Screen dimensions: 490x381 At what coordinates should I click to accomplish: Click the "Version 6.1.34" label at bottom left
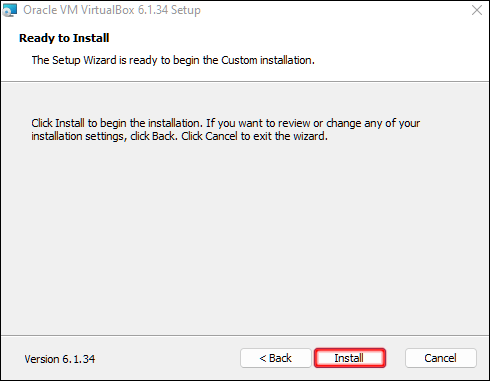[60, 359]
